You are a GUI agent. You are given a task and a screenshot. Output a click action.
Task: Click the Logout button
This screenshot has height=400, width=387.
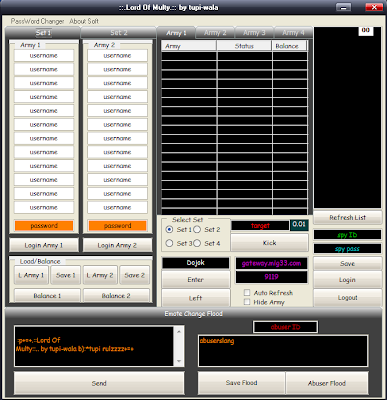(347, 298)
